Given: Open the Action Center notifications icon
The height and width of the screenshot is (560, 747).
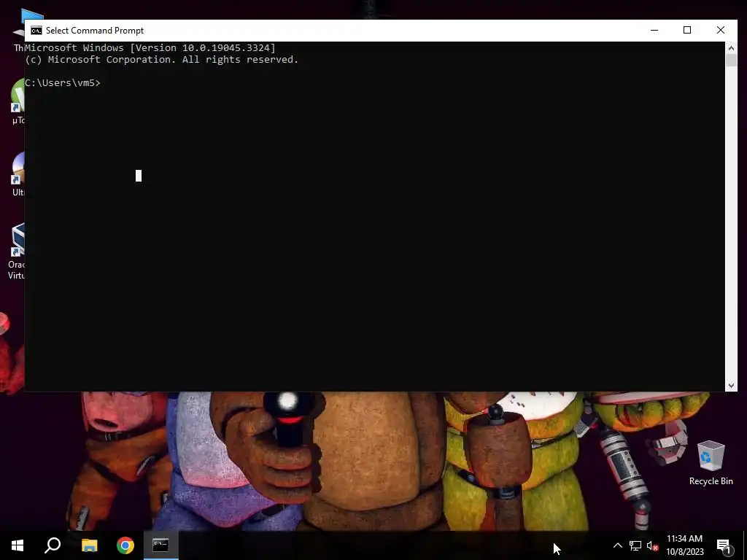Looking at the screenshot, I should [724, 546].
